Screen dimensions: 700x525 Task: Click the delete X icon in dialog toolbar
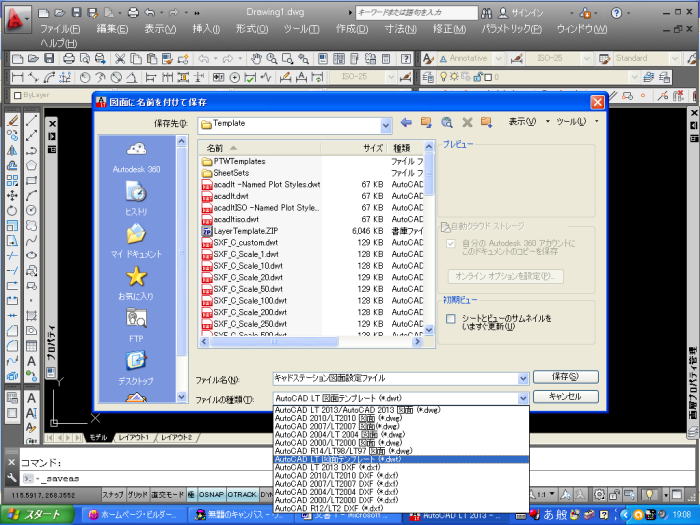point(467,122)
